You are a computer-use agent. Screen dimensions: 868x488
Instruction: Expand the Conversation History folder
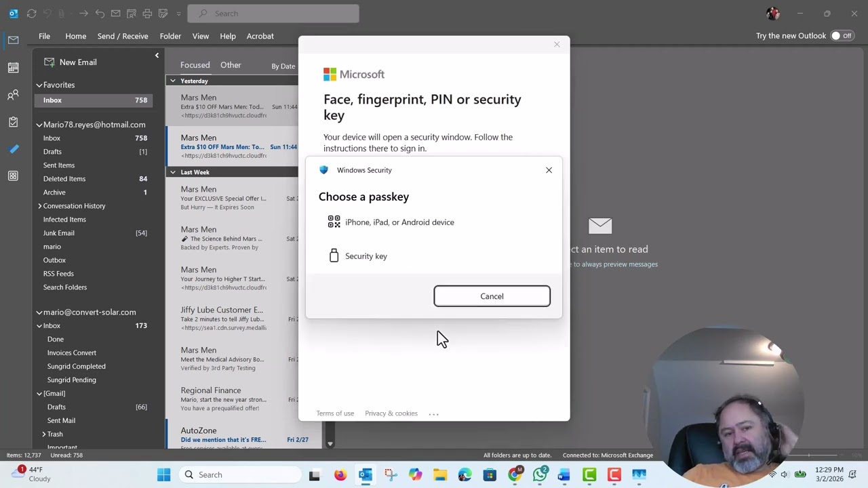[40, 206]
